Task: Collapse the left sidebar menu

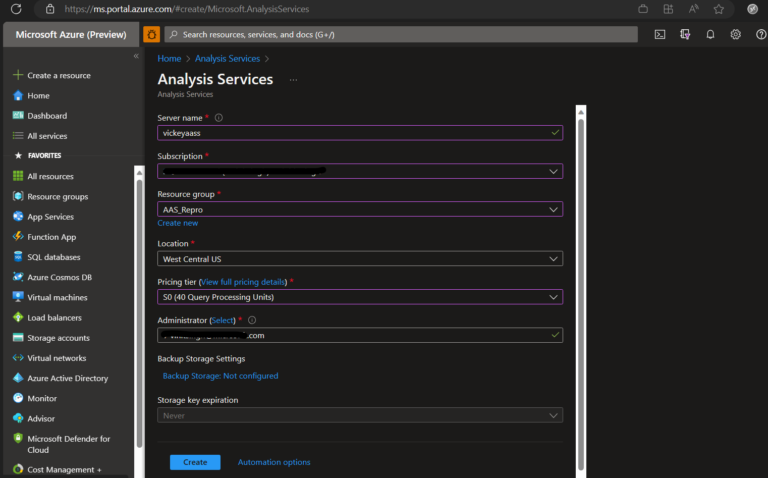Action: tap(136, 56)
